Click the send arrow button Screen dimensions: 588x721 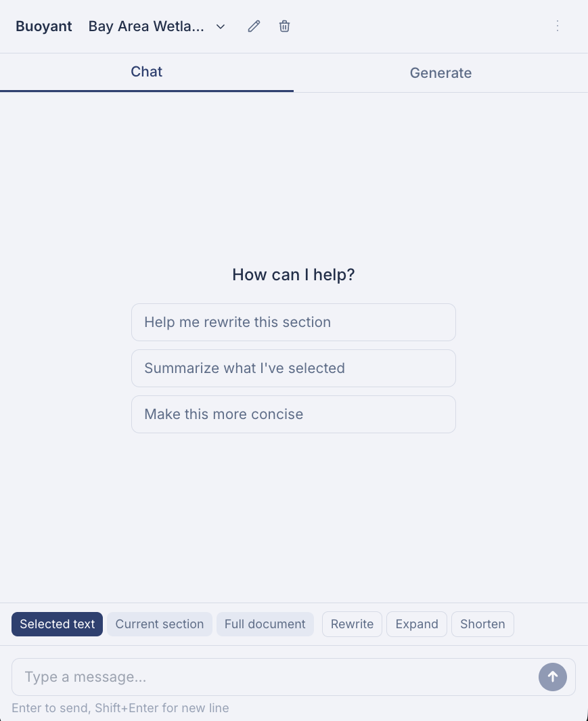[x=553, y=677]
